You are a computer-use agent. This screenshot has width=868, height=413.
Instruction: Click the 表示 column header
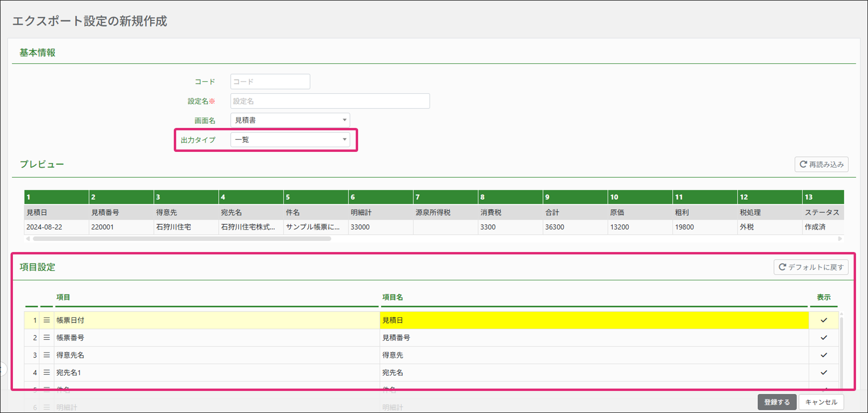click(x=823, y=297)
